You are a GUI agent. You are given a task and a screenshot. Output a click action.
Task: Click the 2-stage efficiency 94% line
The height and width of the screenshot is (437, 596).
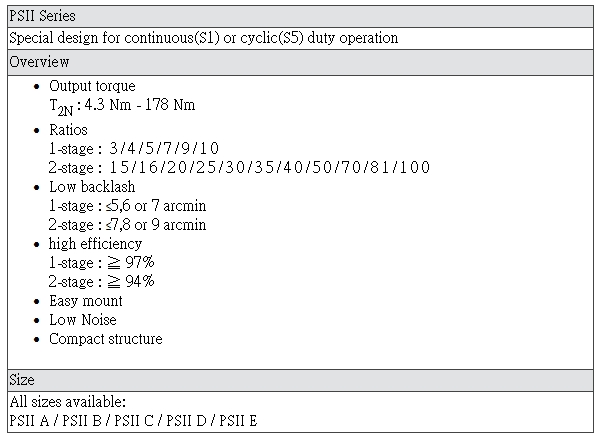101,282
